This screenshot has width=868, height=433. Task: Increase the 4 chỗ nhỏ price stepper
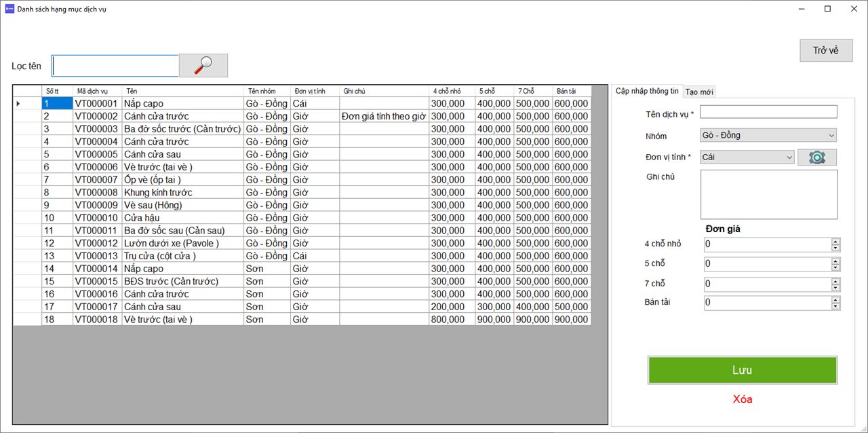[835, 241]
